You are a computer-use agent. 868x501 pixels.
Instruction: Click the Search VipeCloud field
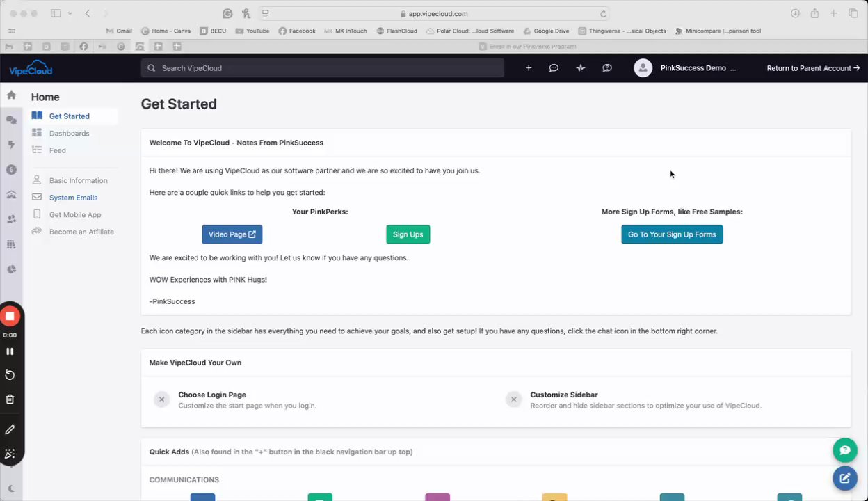point(323,68)
